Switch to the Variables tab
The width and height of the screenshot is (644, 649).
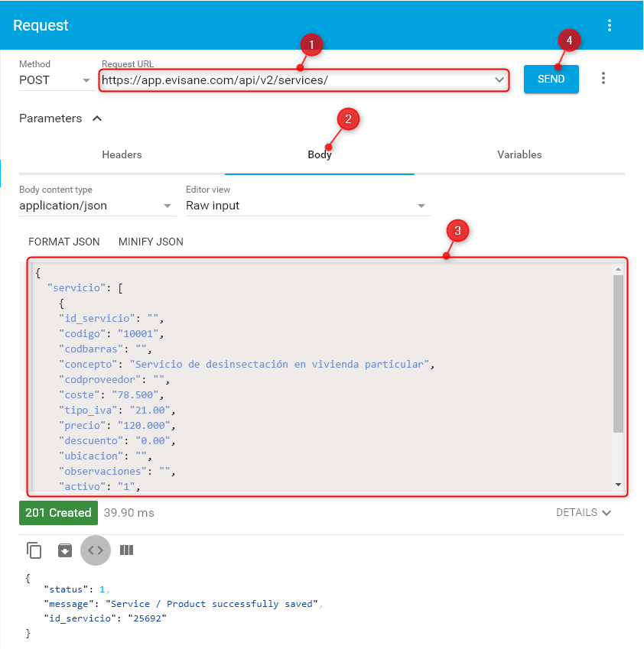tap(519, 154)
